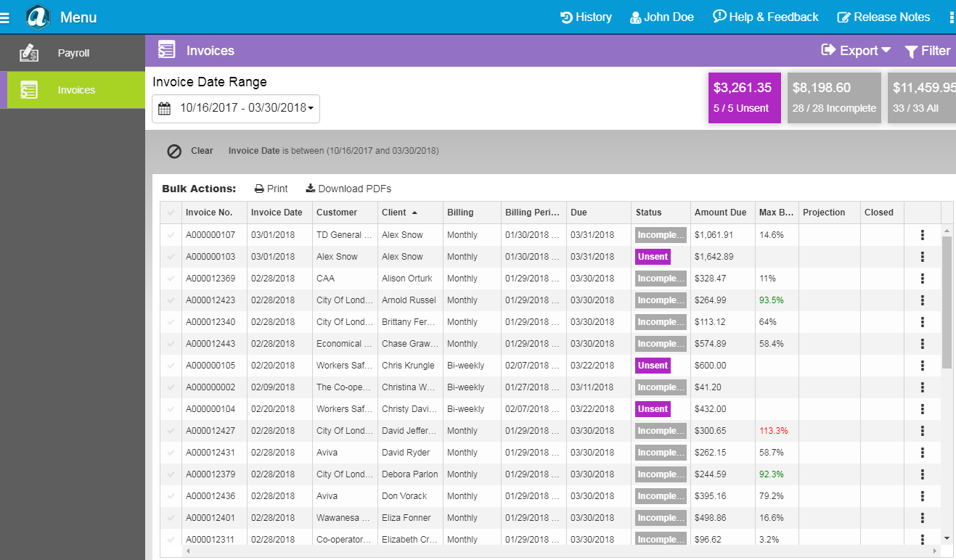
Task: Click the red 113.3% max benefit value
Action: click(774, 431)
